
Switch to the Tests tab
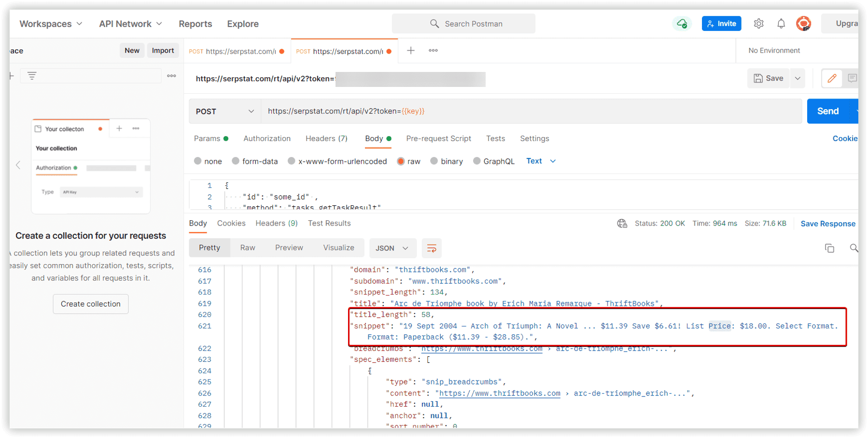(x=495, y=139)
